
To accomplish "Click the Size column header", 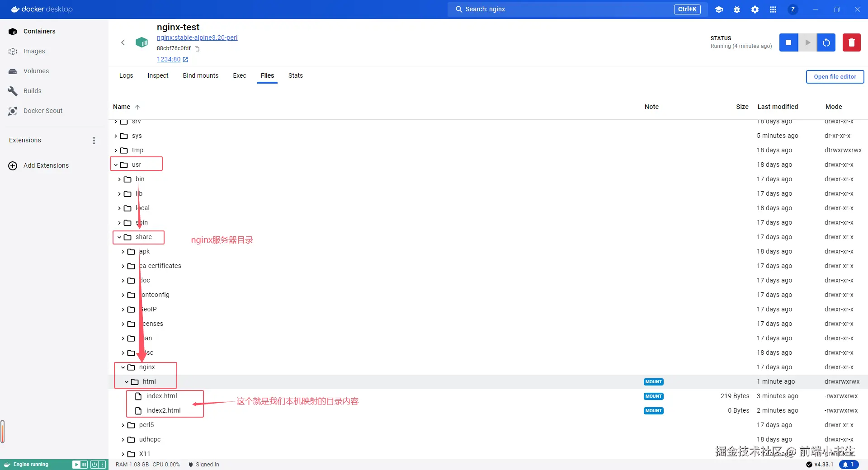I will click(742, 107).
